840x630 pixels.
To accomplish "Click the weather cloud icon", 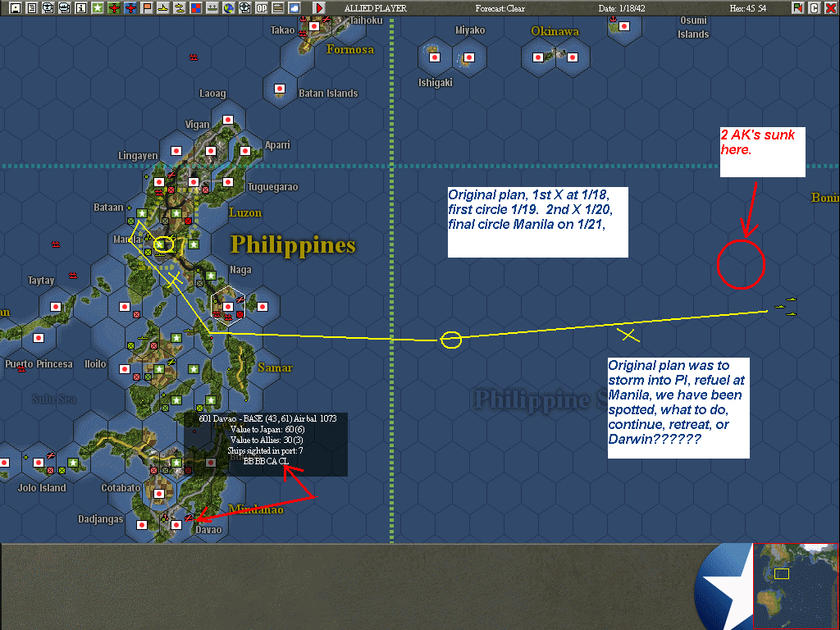I will [x=294, y=7].
